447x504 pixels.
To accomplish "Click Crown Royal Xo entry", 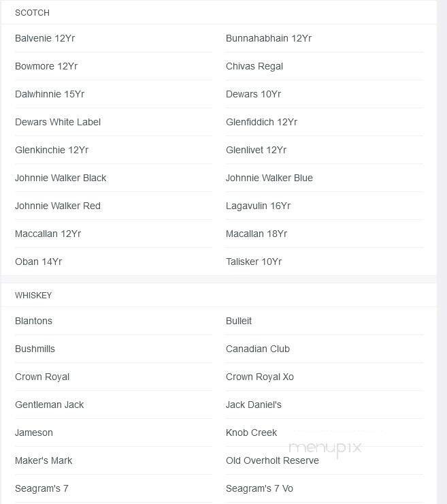I will pos(260,377).
